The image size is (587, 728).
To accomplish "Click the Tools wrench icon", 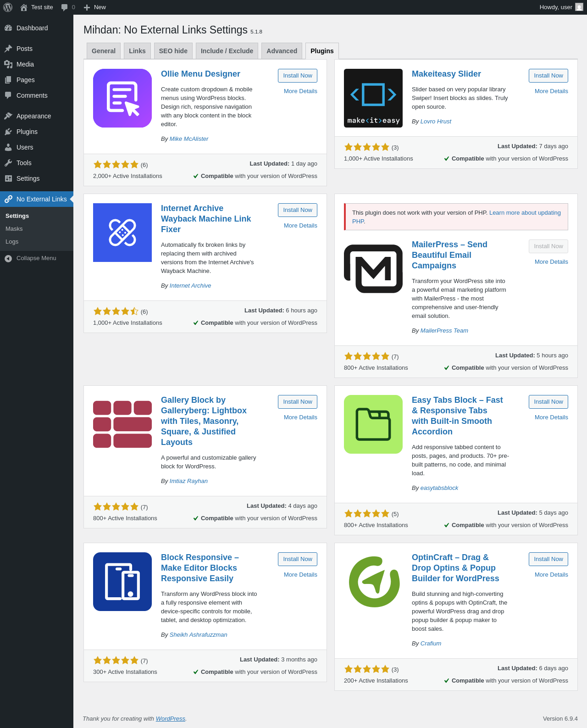I will pyautogui.click(x=8, y=163).
